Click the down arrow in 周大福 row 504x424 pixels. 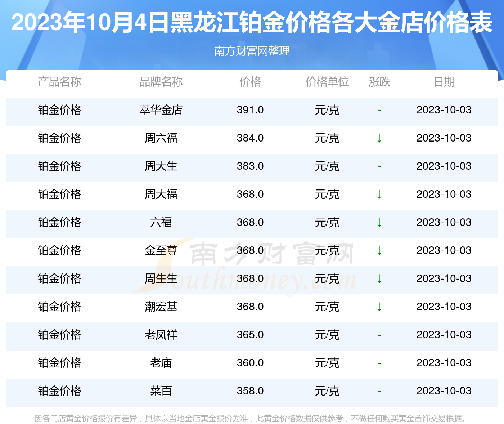(379, 194)
